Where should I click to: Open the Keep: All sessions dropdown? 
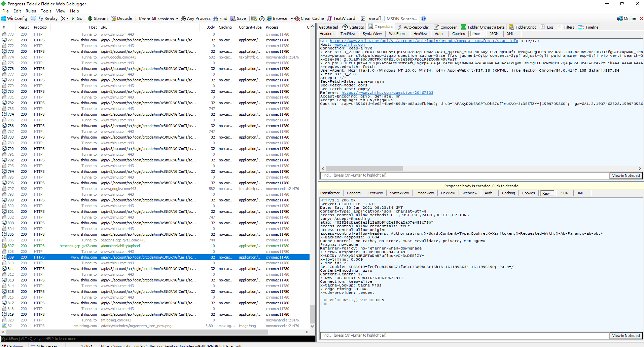pyautogui.click(x=158, y=18)
